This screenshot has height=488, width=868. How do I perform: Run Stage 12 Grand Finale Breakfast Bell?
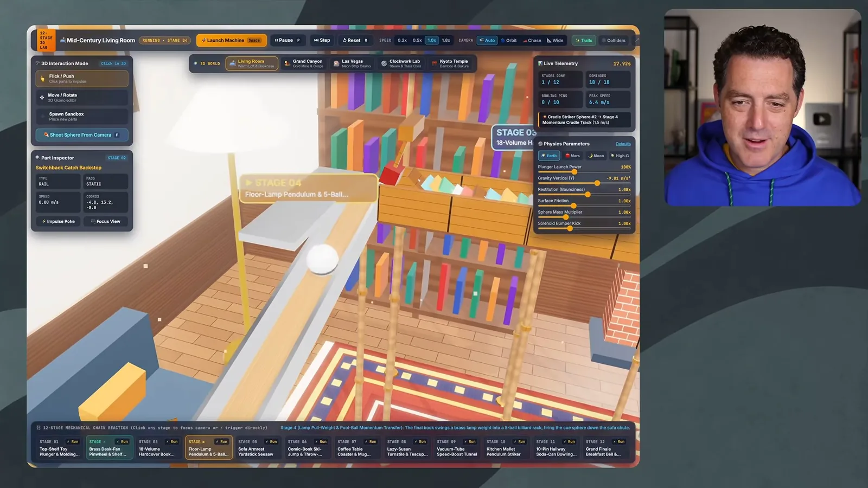tap(619, 441)
